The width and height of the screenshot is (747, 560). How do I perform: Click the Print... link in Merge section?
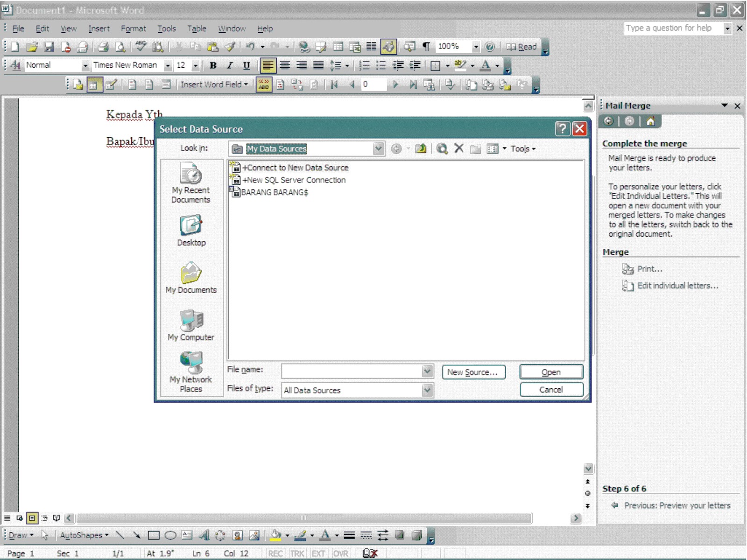pos(650,269)
